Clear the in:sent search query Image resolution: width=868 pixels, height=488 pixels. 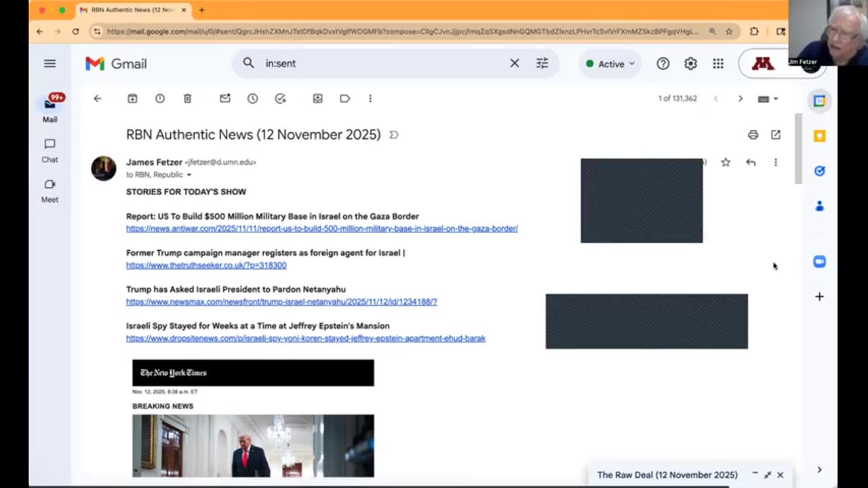coord(515,63)
